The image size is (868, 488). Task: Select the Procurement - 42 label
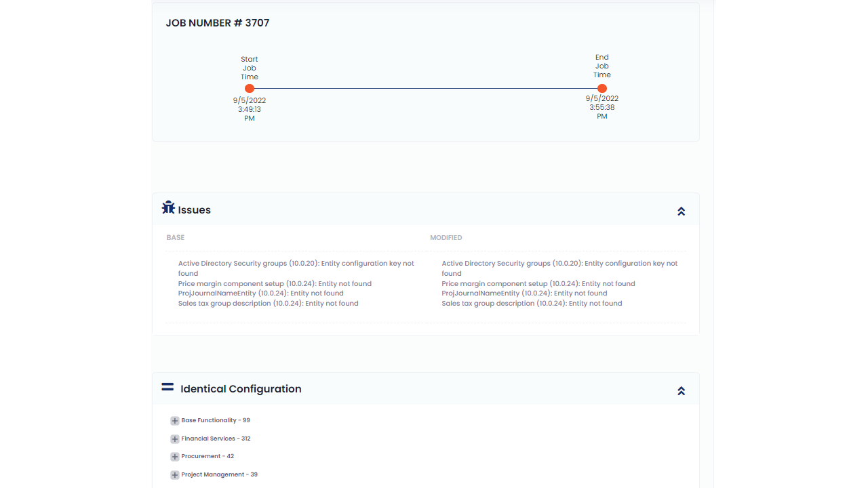coord(208,456)
